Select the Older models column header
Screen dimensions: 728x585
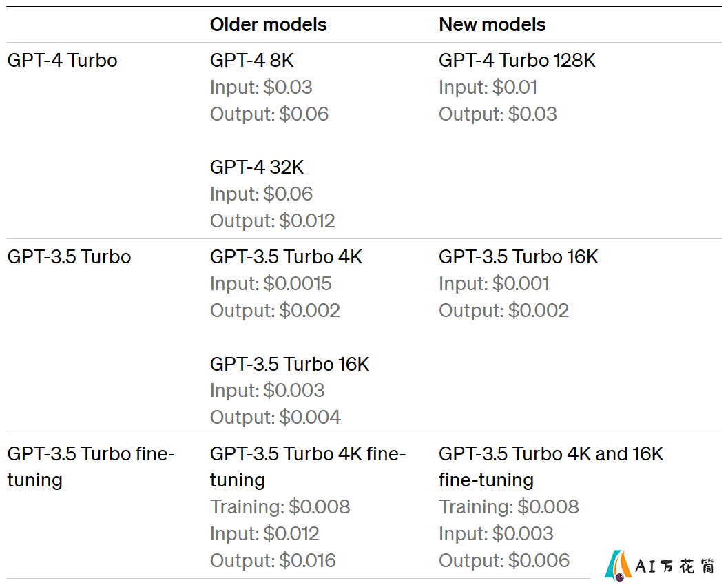coord(268,25)
